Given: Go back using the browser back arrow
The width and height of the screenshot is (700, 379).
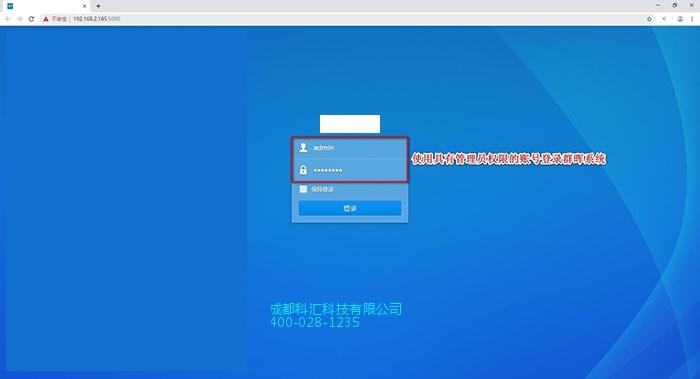Looking at the screenshot, I should [x=8, y=19].
